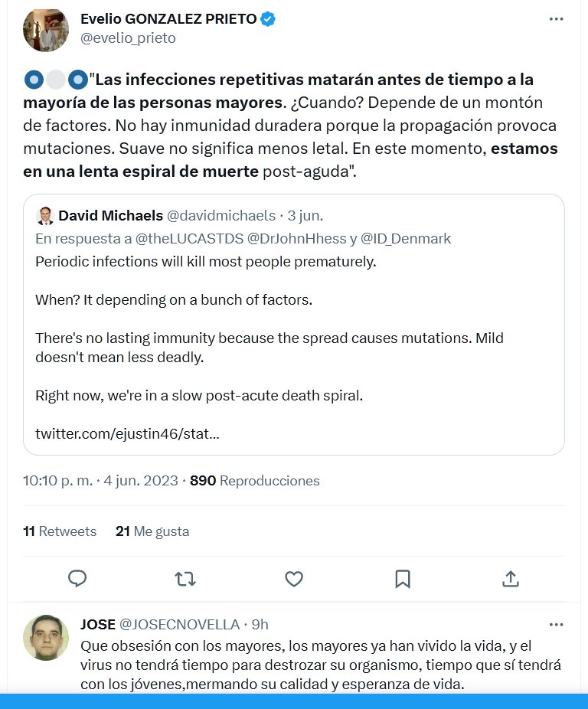
Task: Click the 10:10 p. m. timestamp
Action: click(x=57, y=481)
